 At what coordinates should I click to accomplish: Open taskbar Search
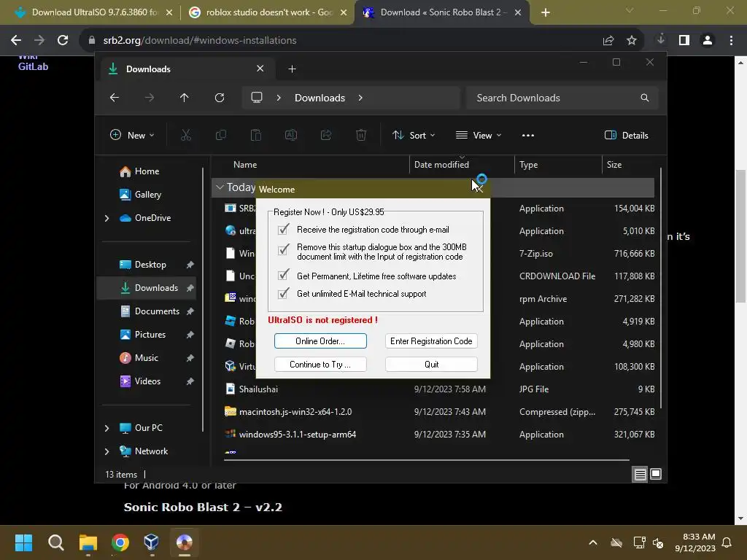click(x=55, y=542)
